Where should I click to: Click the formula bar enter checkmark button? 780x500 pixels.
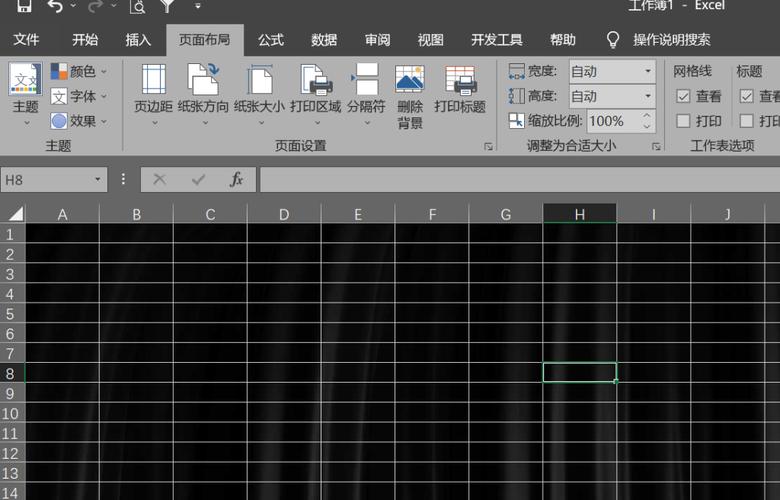tap(198, 180)
